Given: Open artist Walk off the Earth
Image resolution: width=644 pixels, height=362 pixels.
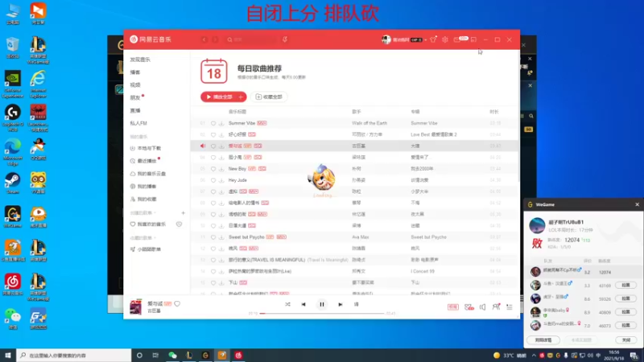Looking at the screenshot, I should click(x=369, y=123).
